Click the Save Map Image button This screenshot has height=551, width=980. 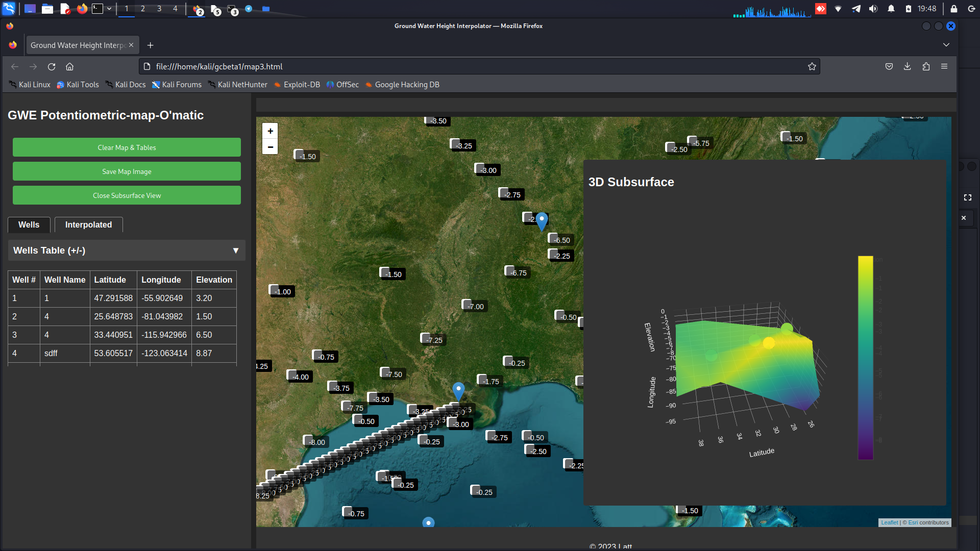127,171
